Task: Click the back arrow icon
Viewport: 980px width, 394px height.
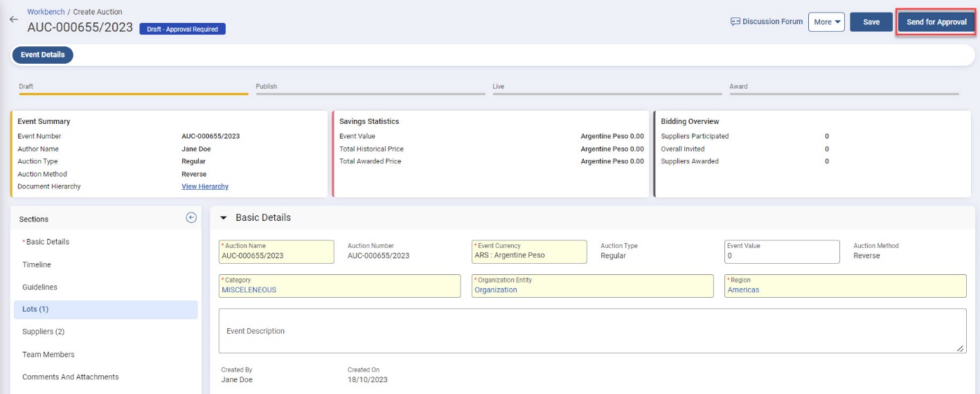Action: pyautogui.click(x=13, y=19)
